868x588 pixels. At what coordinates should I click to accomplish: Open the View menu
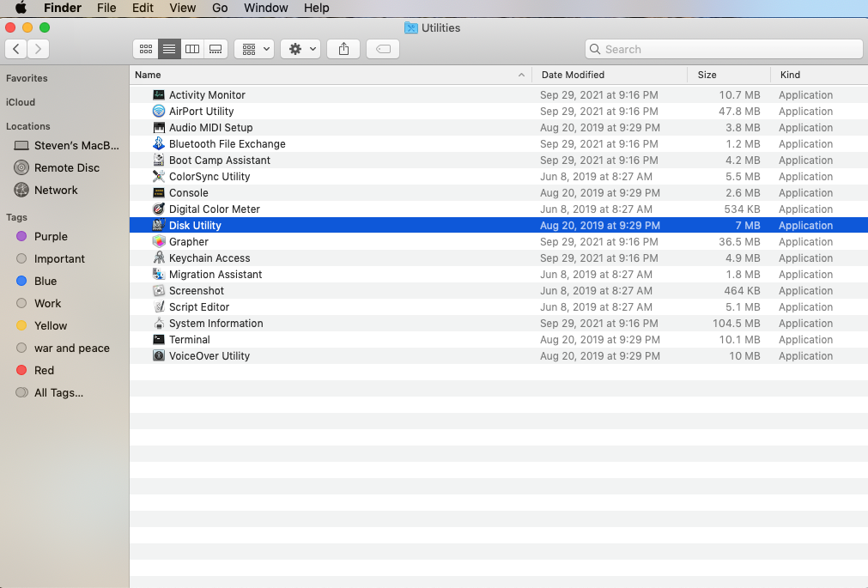coord(183,8)
